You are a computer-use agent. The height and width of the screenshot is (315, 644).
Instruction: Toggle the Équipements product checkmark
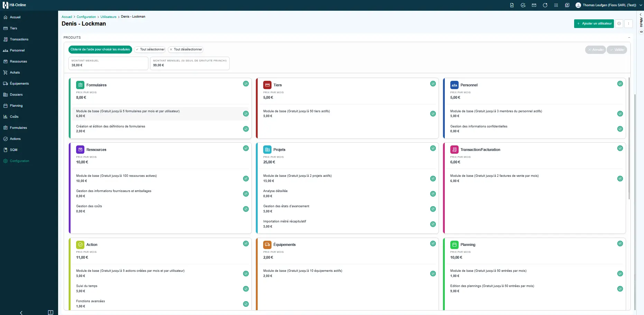(x=433, y=244)
